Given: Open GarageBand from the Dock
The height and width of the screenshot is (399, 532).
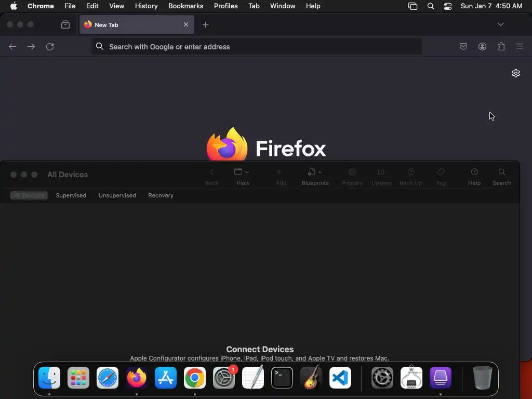Looking at the screenshot, I should pos(311,378).
